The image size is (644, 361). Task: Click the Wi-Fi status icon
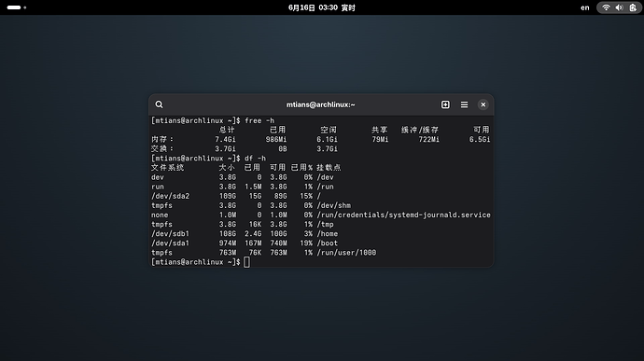pyautogui.click(x=606, y=7)
